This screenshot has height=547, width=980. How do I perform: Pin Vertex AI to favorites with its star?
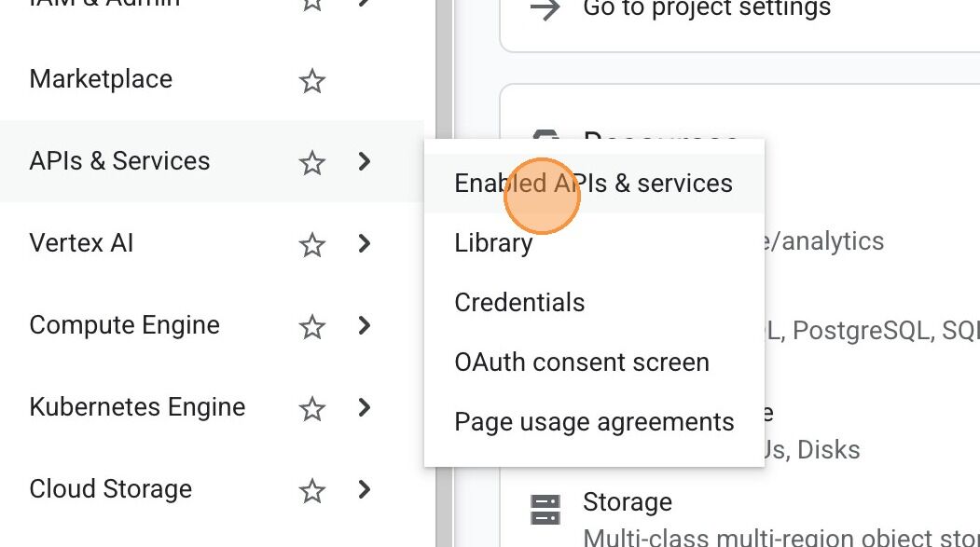pos(312,244)
